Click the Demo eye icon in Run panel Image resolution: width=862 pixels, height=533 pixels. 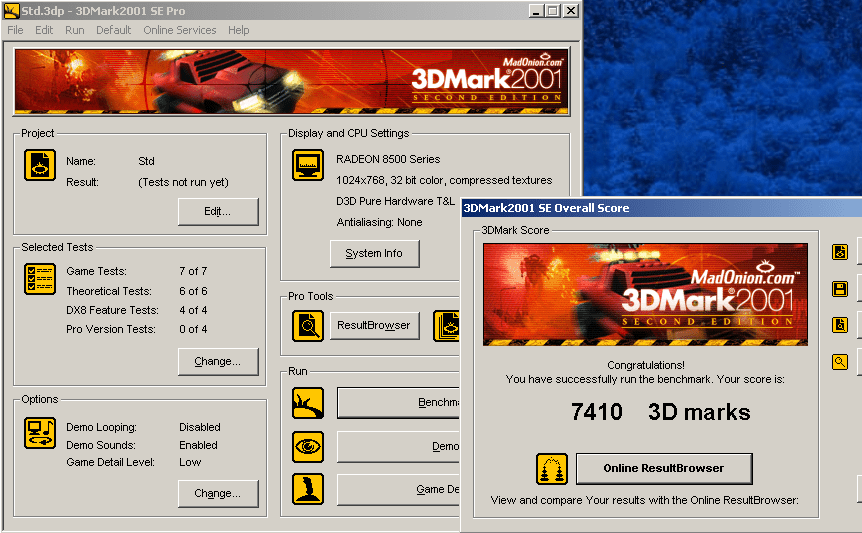click(308, 446)
